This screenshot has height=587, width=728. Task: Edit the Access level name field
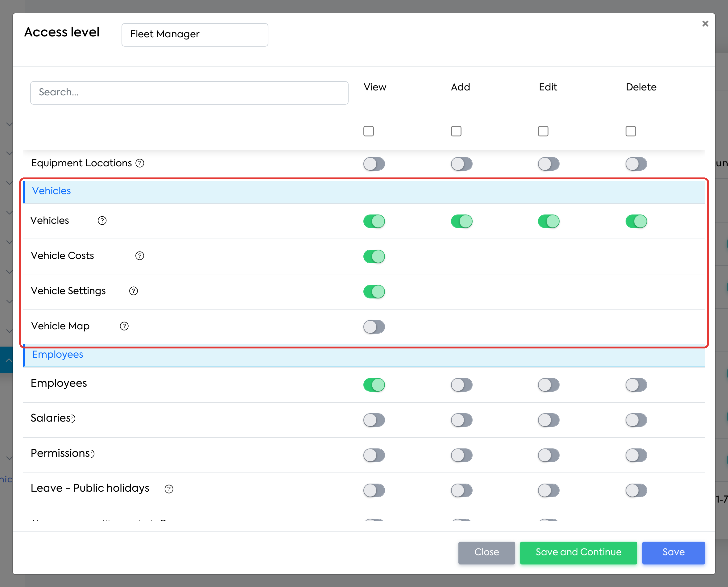tap(195, 35)
